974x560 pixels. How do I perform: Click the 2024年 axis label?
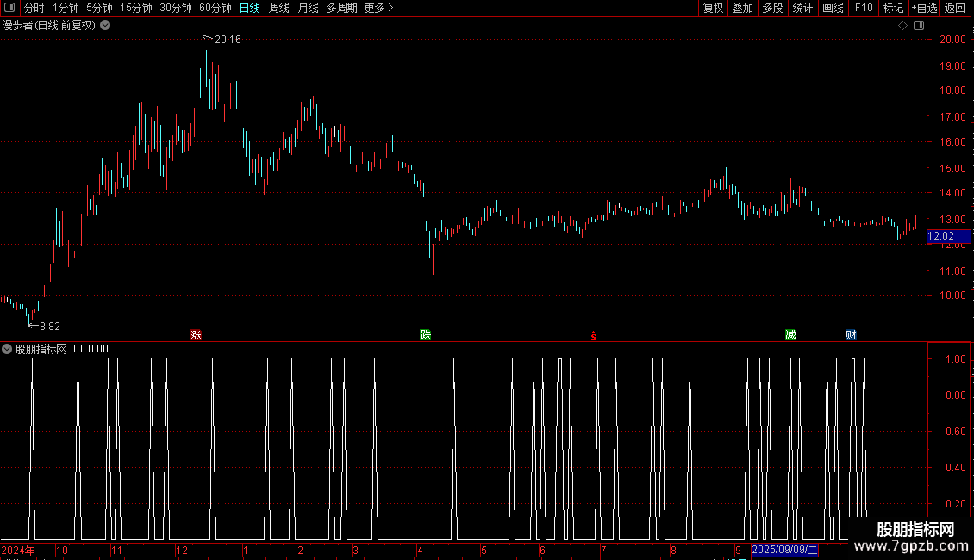click(x=18, y=550)
